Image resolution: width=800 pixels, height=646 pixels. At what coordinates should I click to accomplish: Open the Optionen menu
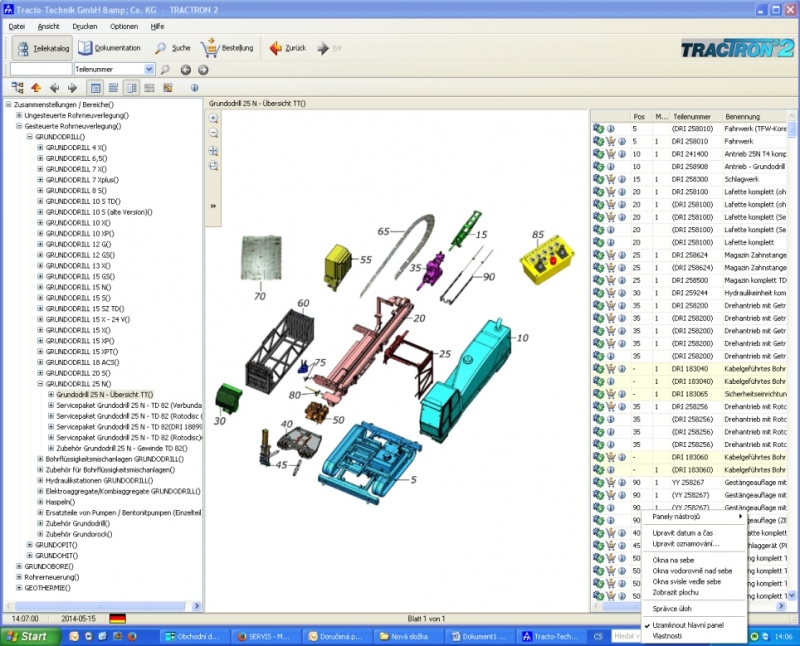(x=124, y=27)
